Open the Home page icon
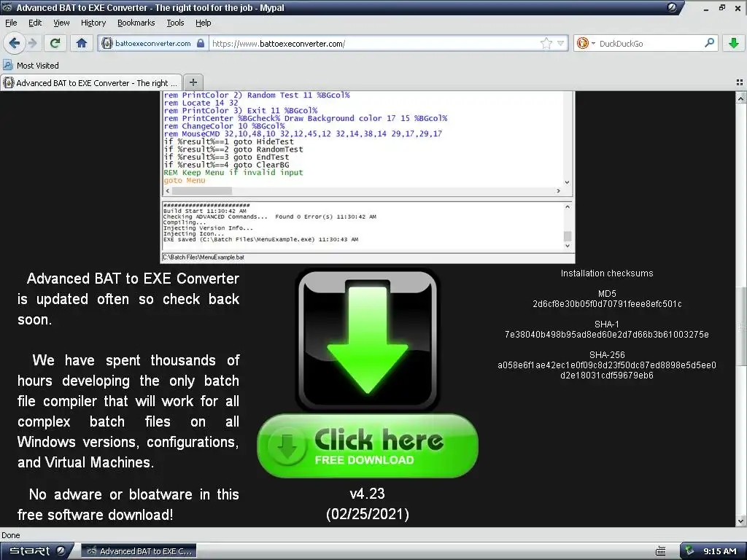Viewport: 747px width, 560px height. (82, 43)
